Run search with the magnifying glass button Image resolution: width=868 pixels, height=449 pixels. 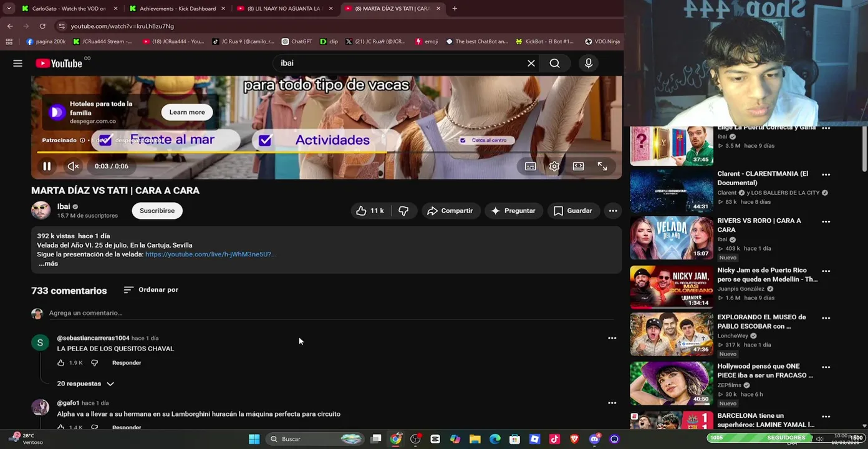pos(554,63)
